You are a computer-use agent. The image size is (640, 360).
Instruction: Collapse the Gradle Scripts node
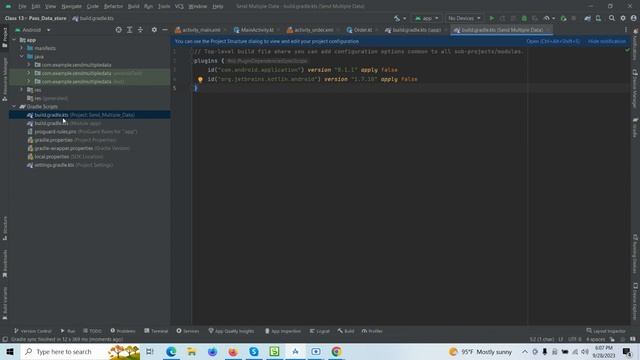(x=14, y=107)
